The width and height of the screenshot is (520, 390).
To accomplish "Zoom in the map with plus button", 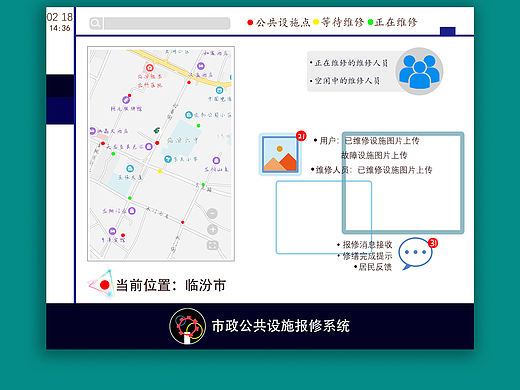I will (x=212, y=229).
